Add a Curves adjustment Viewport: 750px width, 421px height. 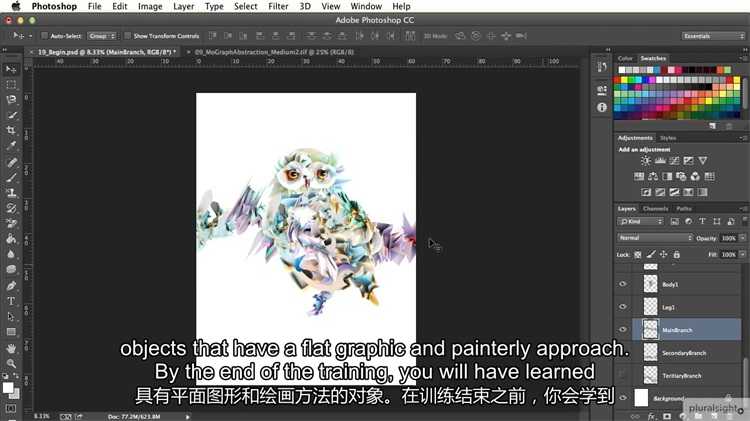click(674, 161)
